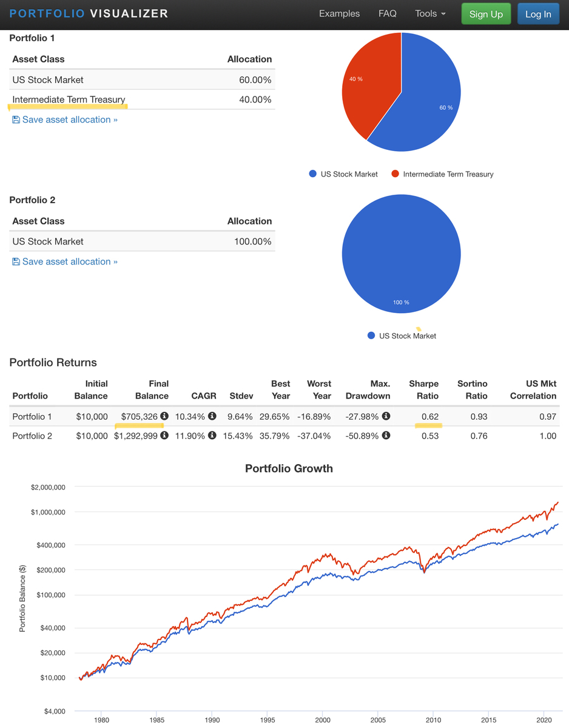The height and width of the screenshot is (728, 569).
Task: Click blue US Stock Market legend dot, Portfolio 1
Action: click(313, 174)
